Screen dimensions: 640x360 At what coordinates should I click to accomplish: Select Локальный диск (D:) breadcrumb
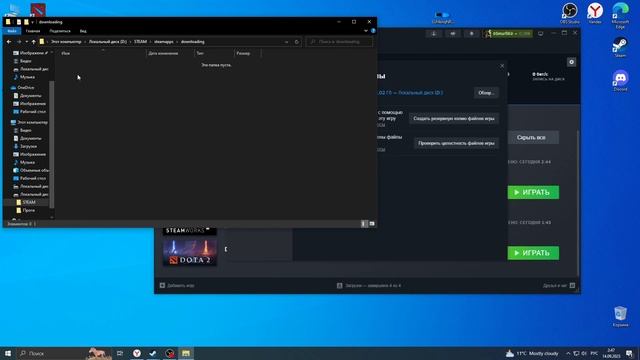click(x=108, y=42)
